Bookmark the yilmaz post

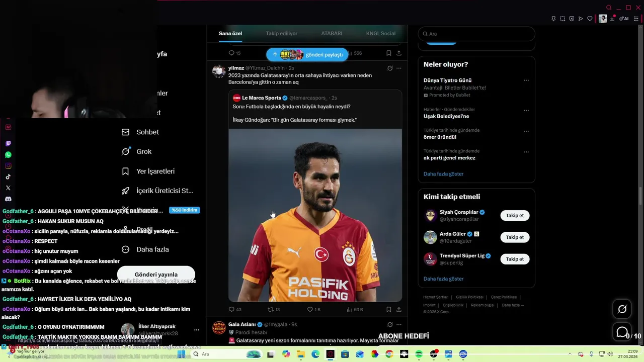pyautogui.click(x=389, y=310)
